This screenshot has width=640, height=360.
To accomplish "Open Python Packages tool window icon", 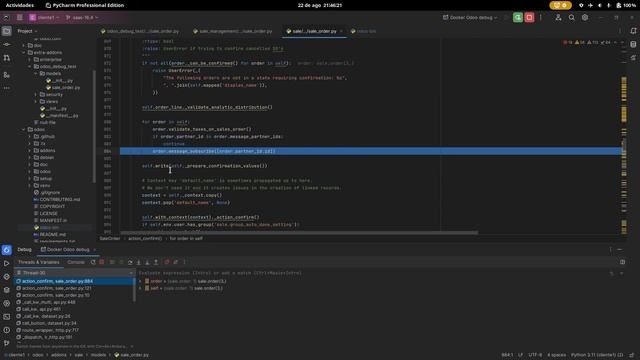I will click(x=7, y=290).
